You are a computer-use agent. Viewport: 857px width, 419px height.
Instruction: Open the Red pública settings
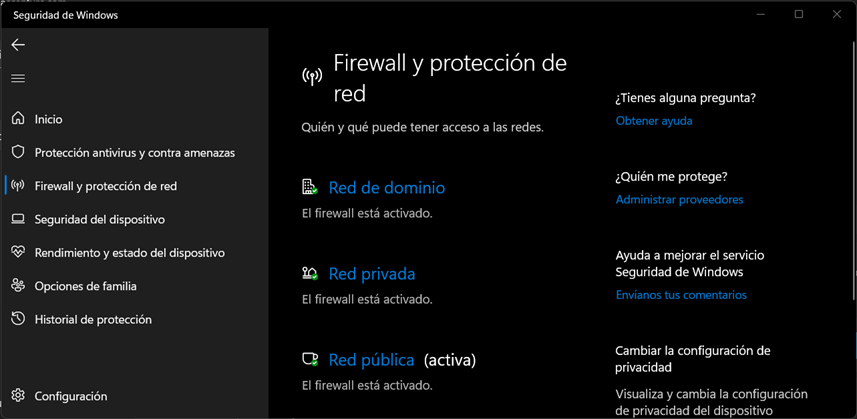tap(371, 360)
